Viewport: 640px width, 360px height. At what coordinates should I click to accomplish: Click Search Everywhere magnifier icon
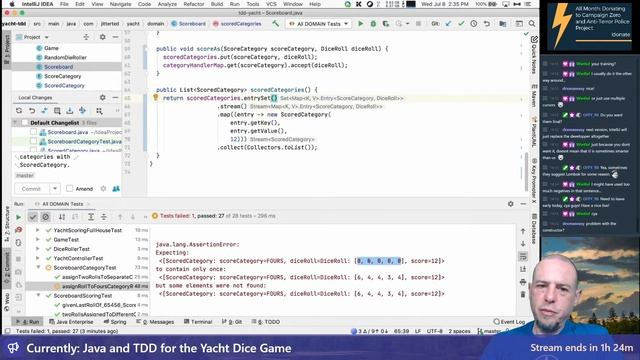point(532,24)
